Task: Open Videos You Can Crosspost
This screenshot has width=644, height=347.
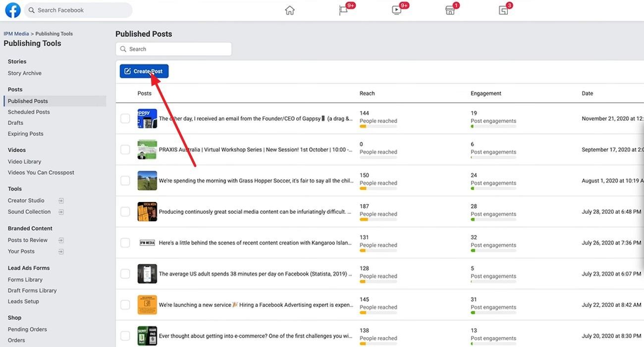Action: coord(41,173)
